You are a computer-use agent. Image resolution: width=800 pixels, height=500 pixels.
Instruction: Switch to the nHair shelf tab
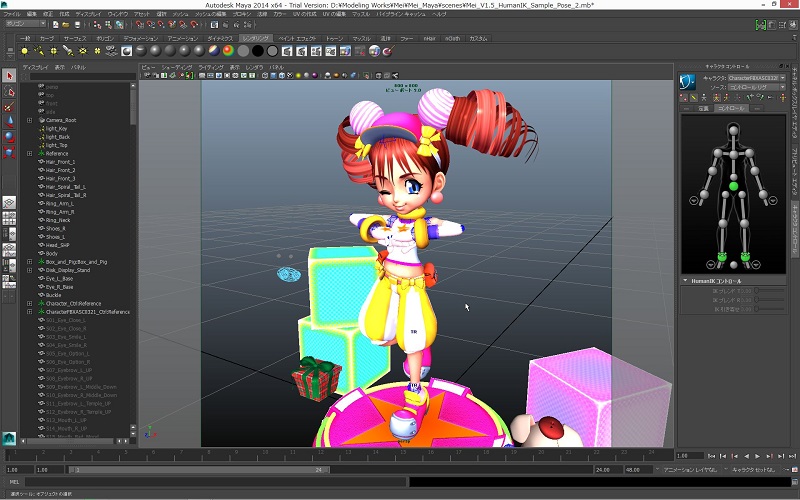(429, 38)
